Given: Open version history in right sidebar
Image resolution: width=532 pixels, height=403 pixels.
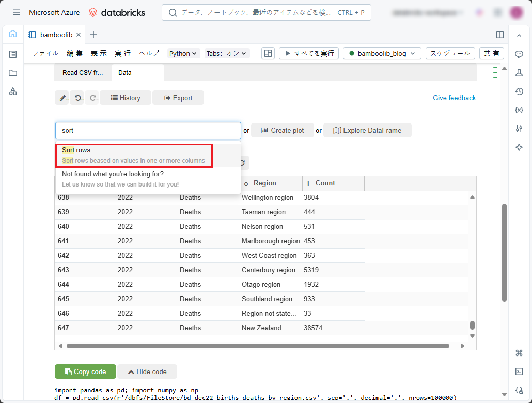Looking at the screenshot, I should (519, 91).
